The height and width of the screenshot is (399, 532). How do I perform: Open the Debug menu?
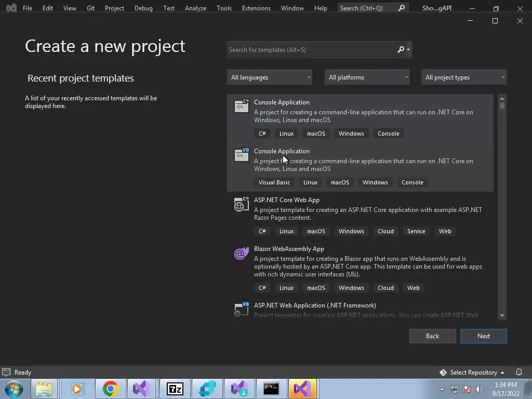[x=143, y=8]
